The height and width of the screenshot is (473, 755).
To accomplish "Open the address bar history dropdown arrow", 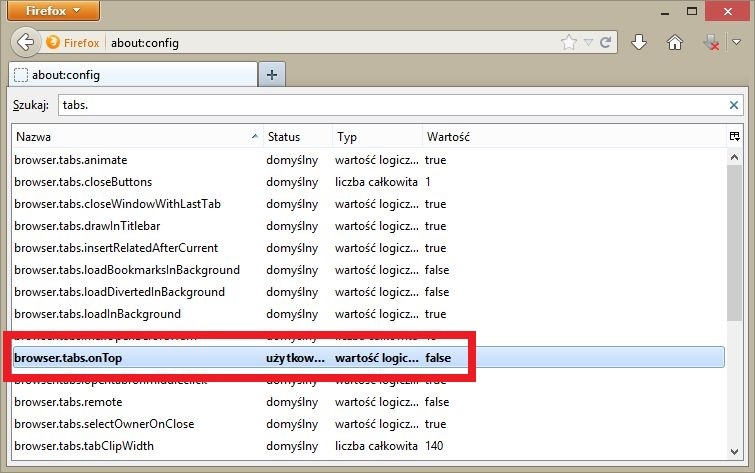I will (x=588, y=42).
